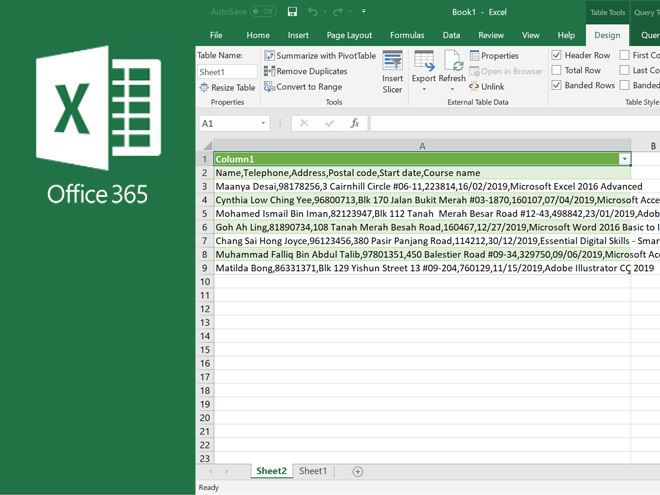Click the Table Name input field
Viewport: 660px width, 495px height.
coord(226,72)
